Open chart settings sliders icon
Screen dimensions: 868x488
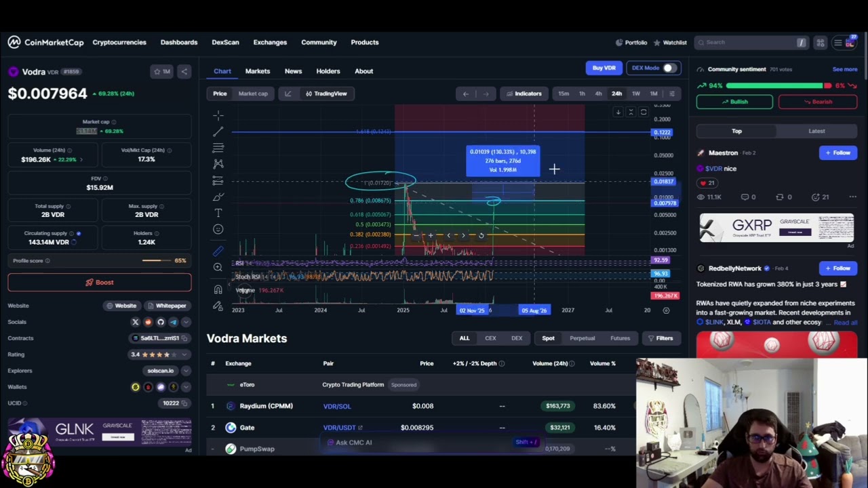point(672,94)
